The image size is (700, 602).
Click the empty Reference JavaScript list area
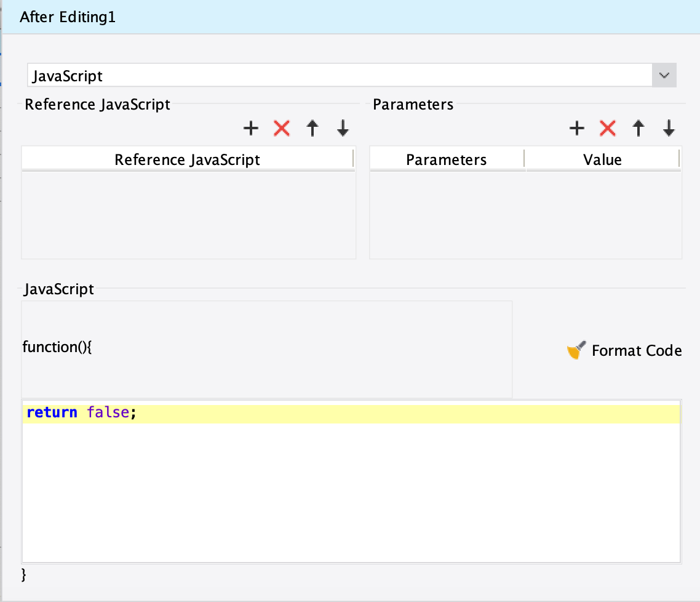pos(188,215)
